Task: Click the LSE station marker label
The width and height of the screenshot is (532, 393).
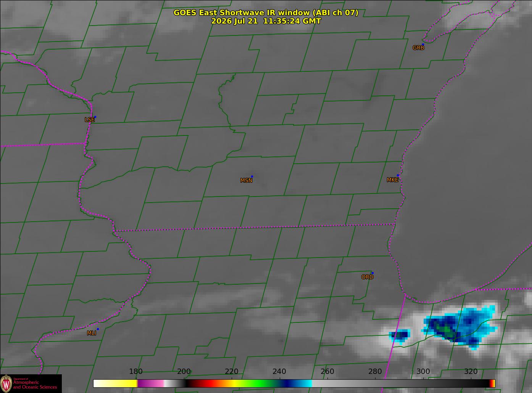Action: [89, 120]
